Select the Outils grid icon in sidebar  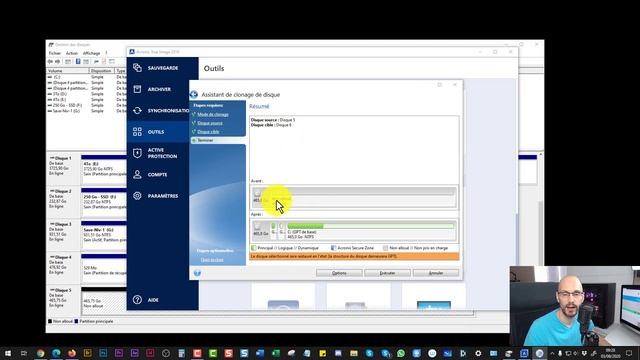click(x=137, y=132)
